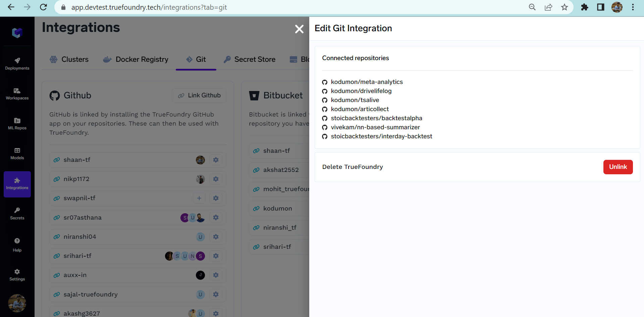Click srihari-tf in Bitbucket list
The height and width of the screenshot is (317, 644).
point(277,247)
